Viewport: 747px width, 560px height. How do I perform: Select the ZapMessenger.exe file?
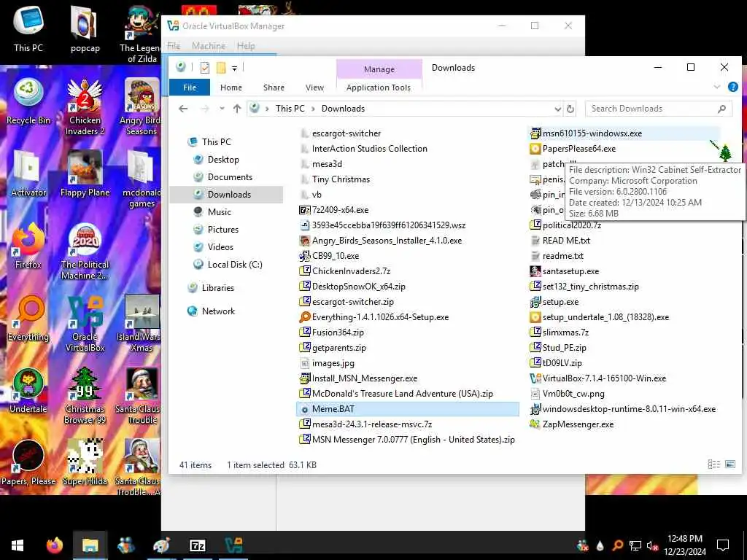(x=578, y=424)
